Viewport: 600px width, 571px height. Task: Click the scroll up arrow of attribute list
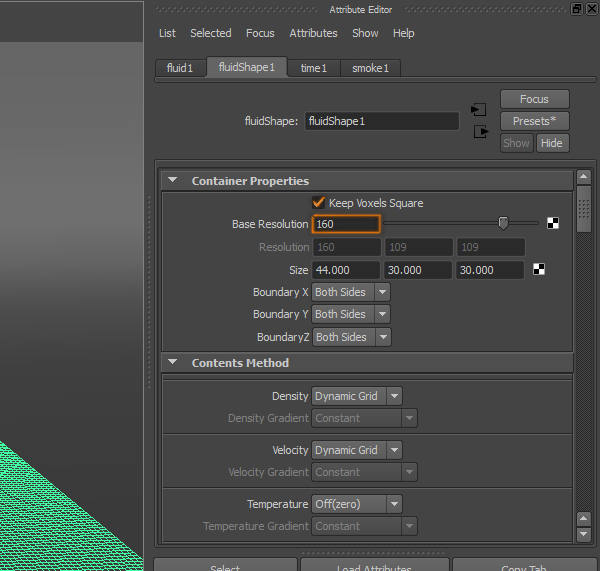click(x=583, y=179)
